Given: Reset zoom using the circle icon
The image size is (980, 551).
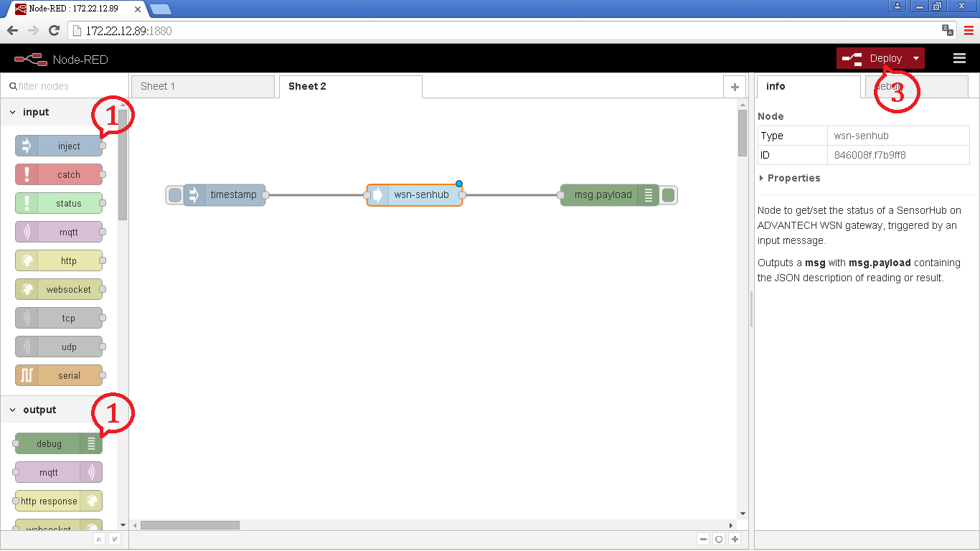Looking at the screenshot, I should click(719, 540).
